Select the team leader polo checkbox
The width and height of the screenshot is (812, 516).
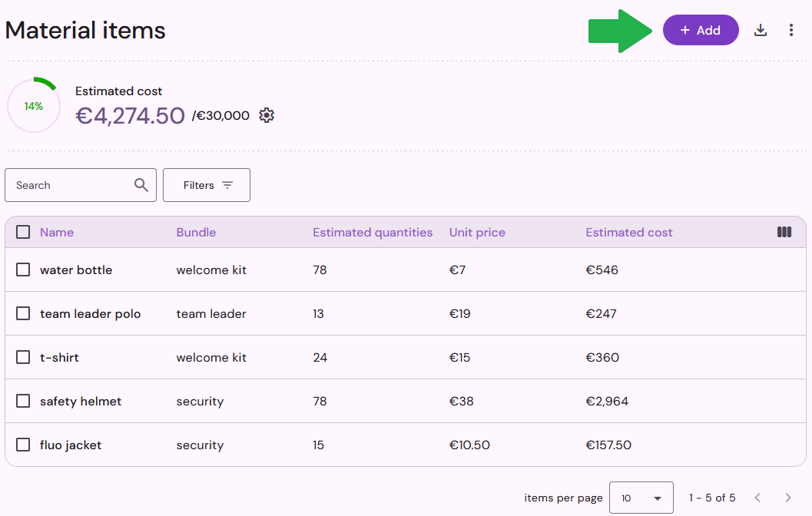[23, 313]
